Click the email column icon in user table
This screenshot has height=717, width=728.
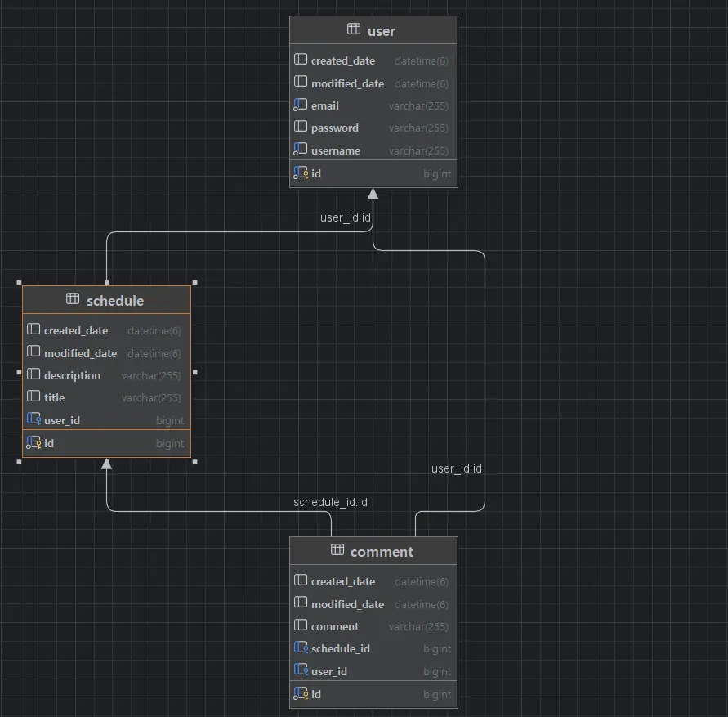pos(301,105)
